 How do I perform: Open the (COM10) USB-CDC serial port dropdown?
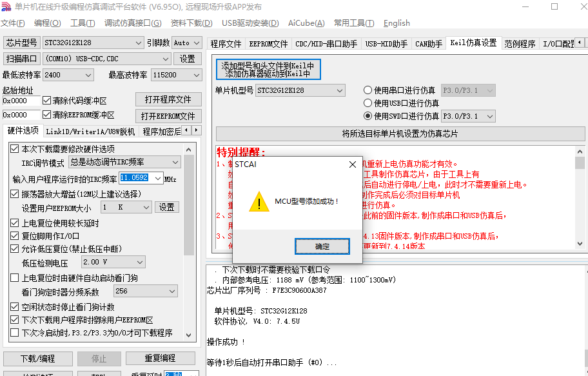coord(107,59)
